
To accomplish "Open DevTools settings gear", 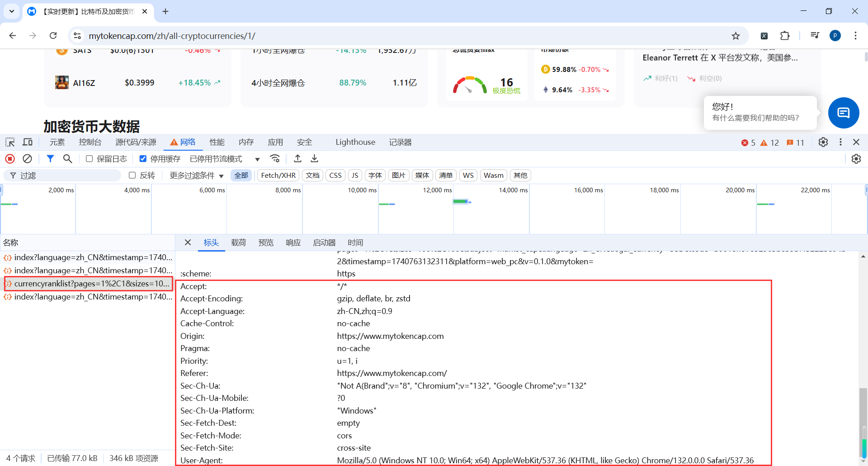I will click(823, 143).
